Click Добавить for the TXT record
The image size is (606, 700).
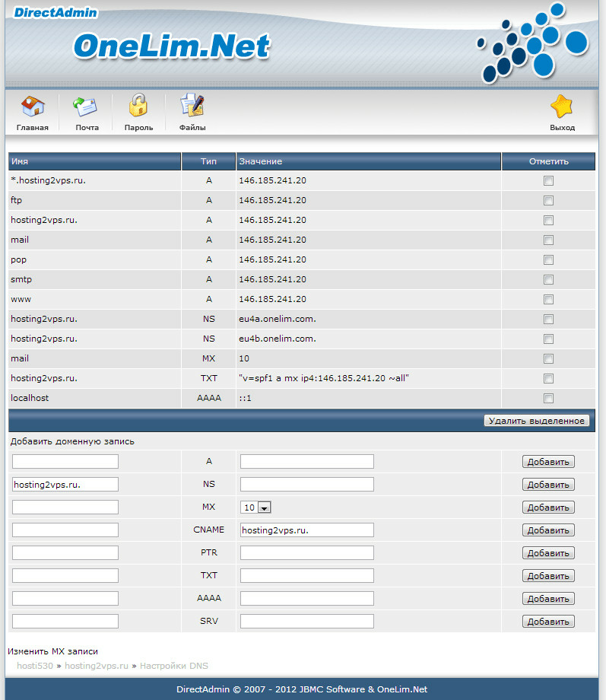[548, 576]
